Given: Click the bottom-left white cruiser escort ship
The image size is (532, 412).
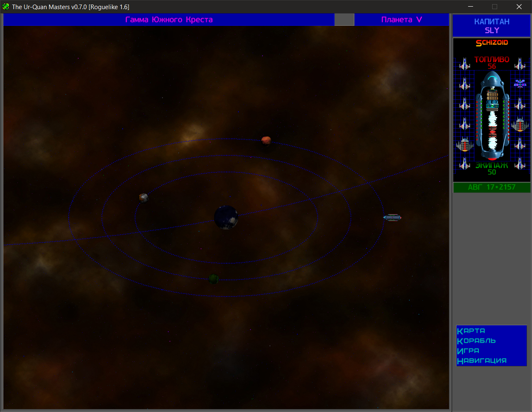Looking at the screenshot, I should tap(465, 164).
